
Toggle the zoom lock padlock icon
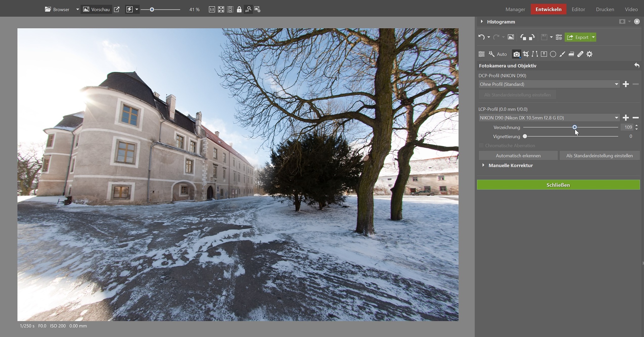click(239, 9)
